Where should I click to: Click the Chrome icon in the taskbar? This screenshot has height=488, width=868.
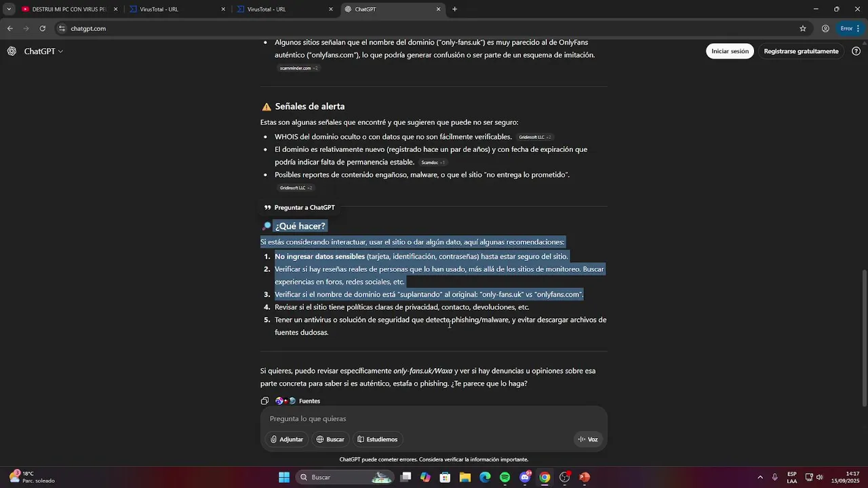[545, 477]
